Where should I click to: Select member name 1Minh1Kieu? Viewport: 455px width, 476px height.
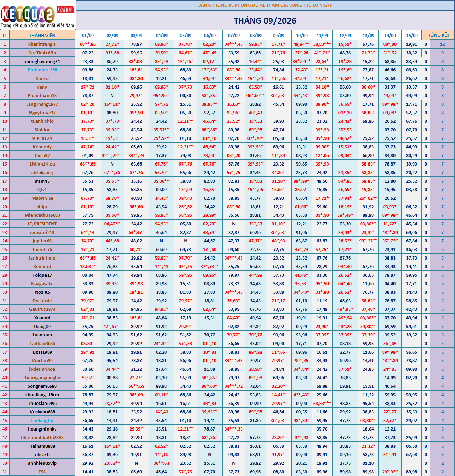click(x=42, y=164)
